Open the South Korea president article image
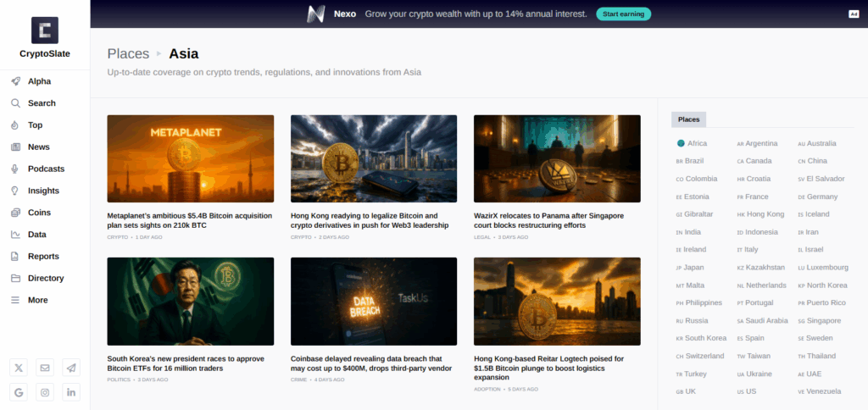 pos(191,302)
